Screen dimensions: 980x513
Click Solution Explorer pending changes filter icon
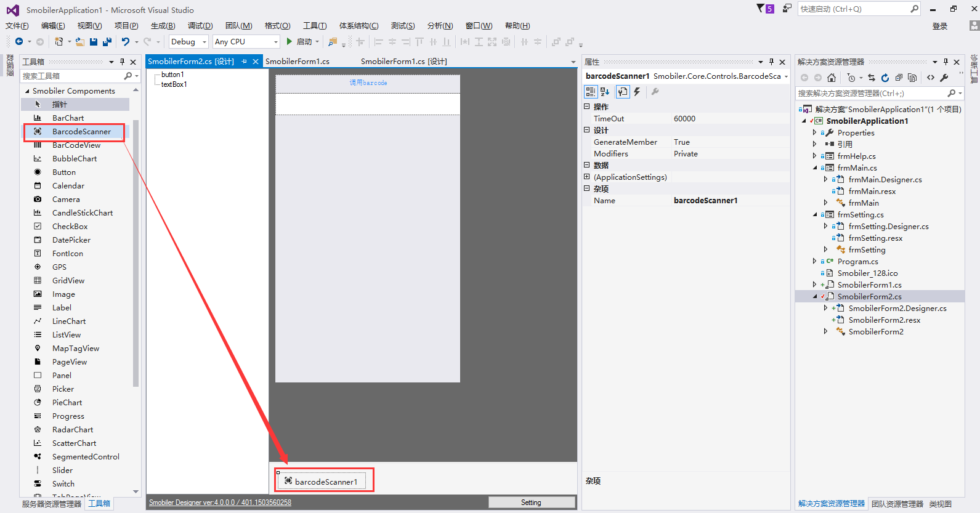coord(851,78)
